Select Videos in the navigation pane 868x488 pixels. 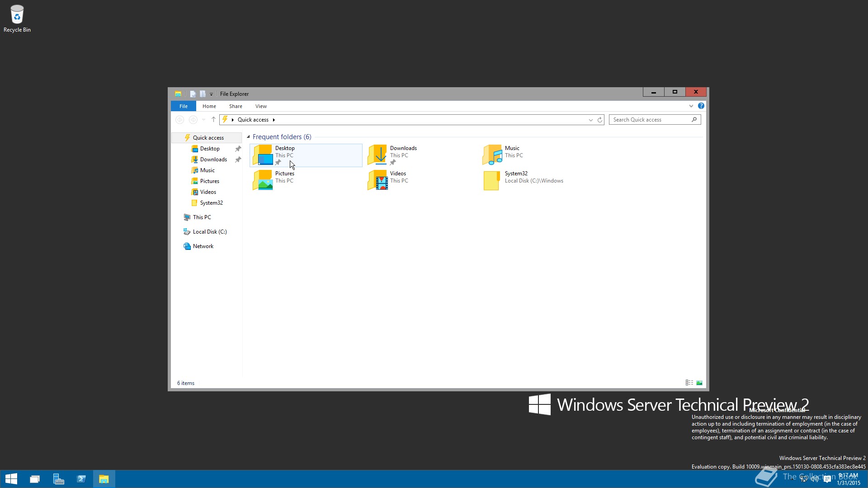(x=208, y=192)
